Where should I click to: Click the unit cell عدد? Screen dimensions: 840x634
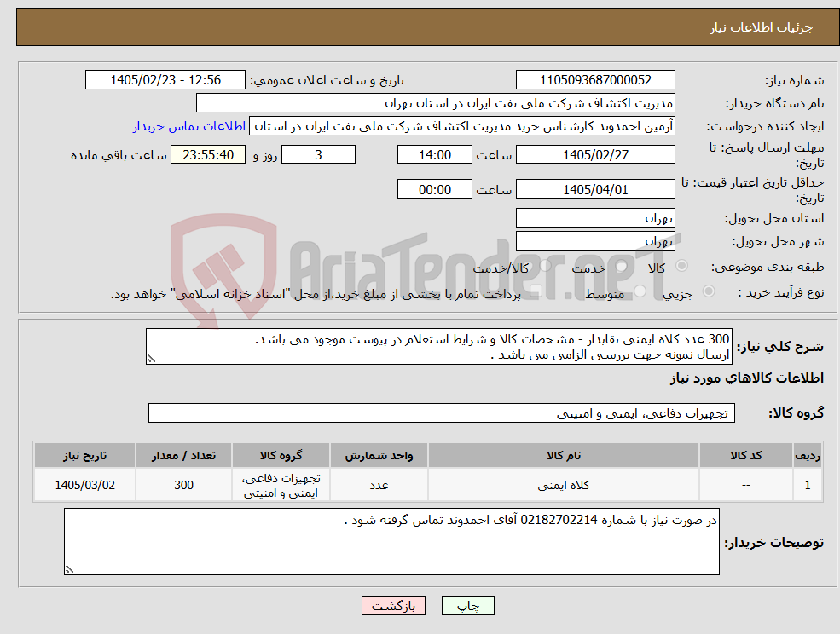click(x=379, y=485)
